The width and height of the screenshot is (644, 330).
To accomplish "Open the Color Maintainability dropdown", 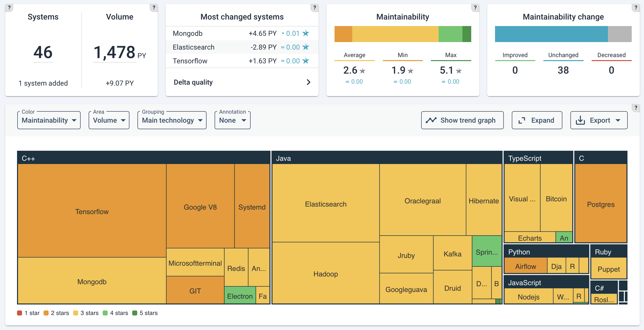I will pos(49,120).
